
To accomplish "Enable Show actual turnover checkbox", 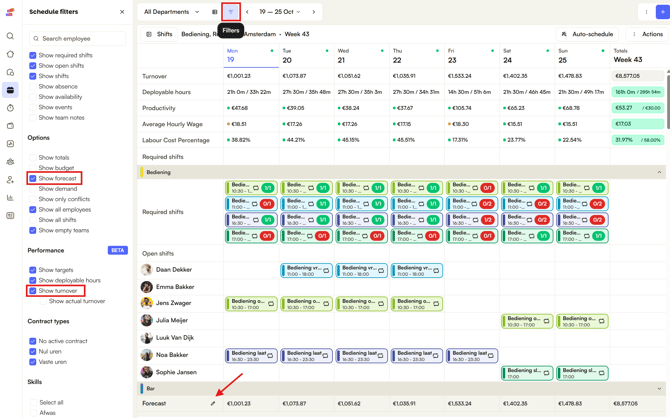I will (x=43, y=301).
